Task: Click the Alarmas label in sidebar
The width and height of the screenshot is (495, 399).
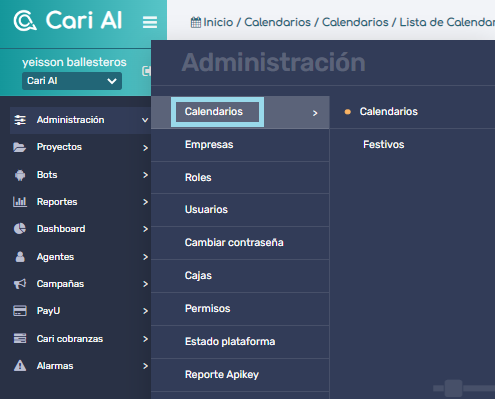Action: [x=55, y=366]
